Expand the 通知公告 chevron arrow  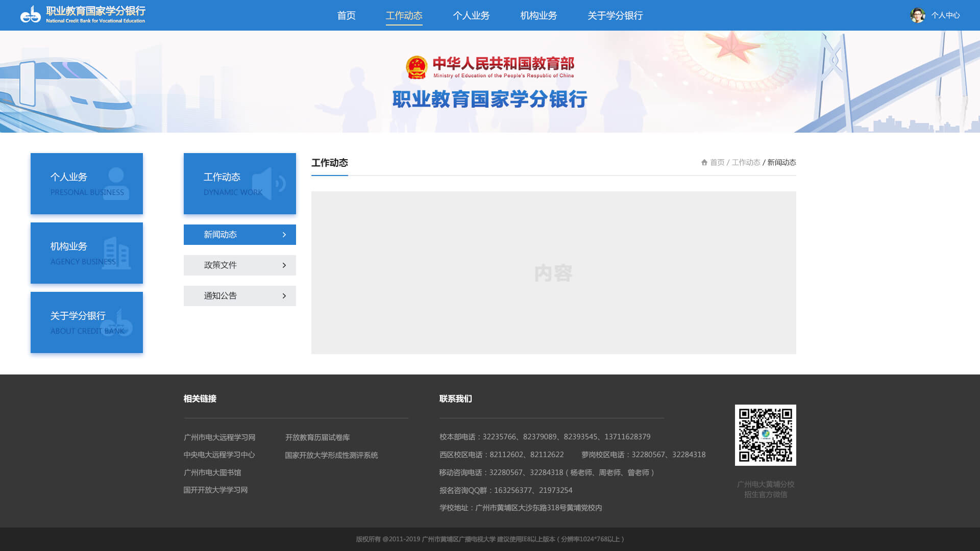284,296
